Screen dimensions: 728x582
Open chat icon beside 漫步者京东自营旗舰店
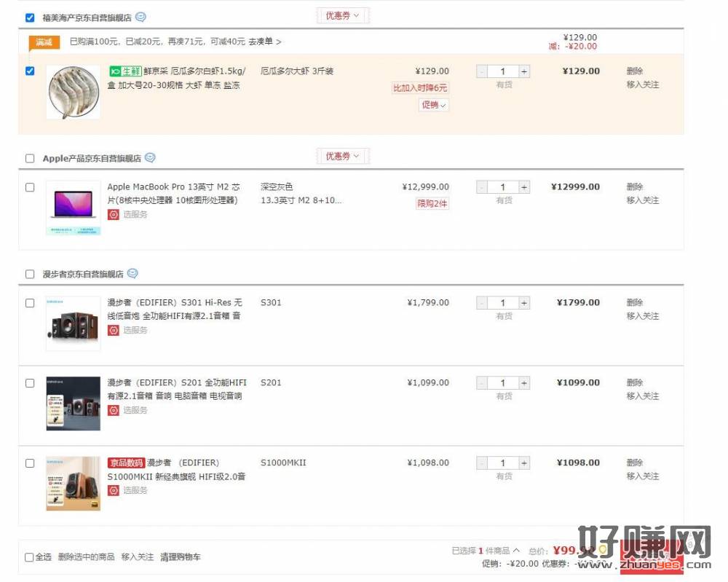coord(132,274)
